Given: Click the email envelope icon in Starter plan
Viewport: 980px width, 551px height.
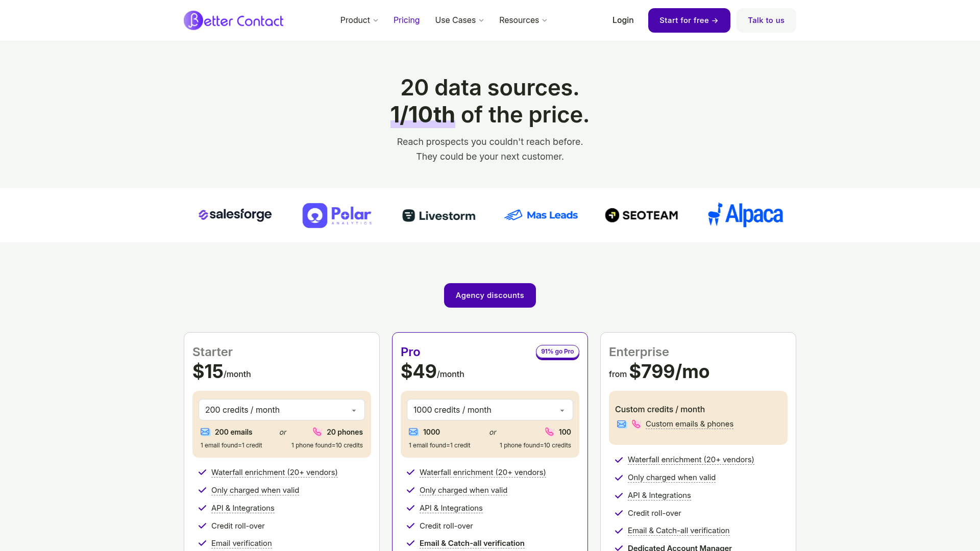Looking at the screenshot, I should click(x=206, y=432).
